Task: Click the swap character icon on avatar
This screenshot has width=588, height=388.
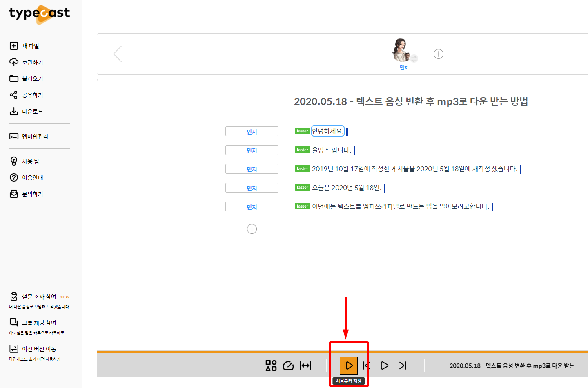Action: (x=414, y=58)
